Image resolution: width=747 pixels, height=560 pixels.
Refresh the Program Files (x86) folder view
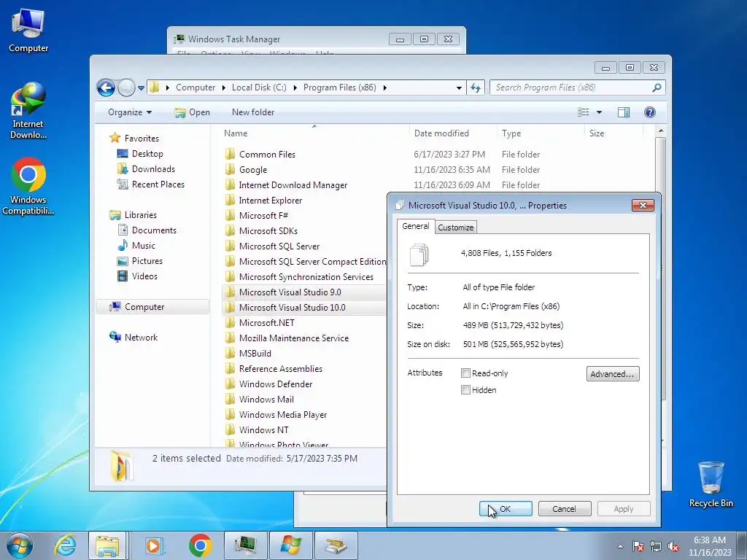[x=476, y=87]
